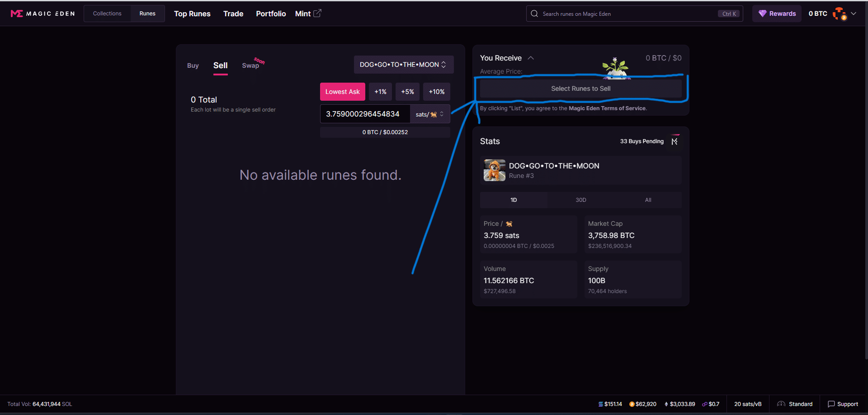Click the 0 BTC wallet balance
This screenshot has height=415, width=868.
coord(818,14)
